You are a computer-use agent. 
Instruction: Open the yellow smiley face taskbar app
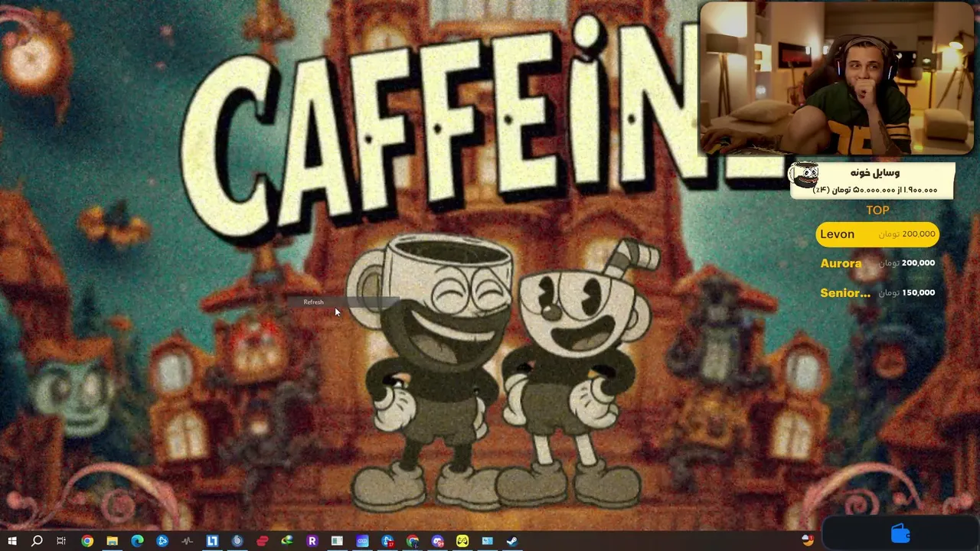click(462, 541)
